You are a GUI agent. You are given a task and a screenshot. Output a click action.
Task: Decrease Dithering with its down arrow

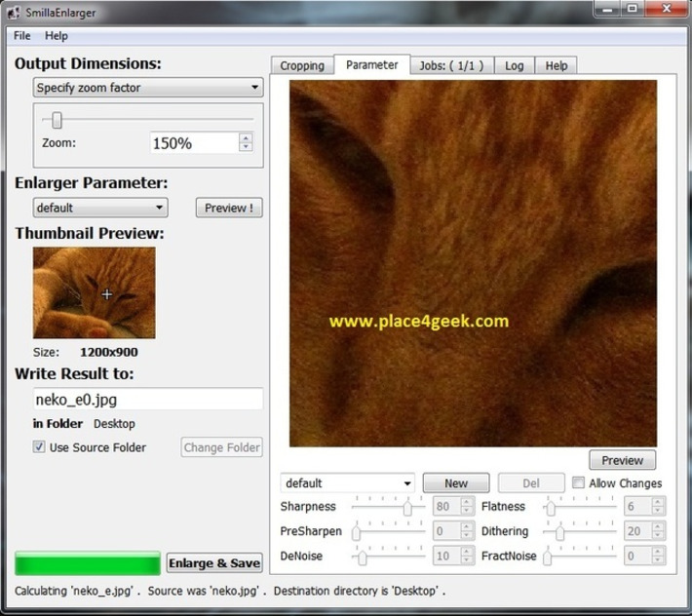[x=658, y=536]
